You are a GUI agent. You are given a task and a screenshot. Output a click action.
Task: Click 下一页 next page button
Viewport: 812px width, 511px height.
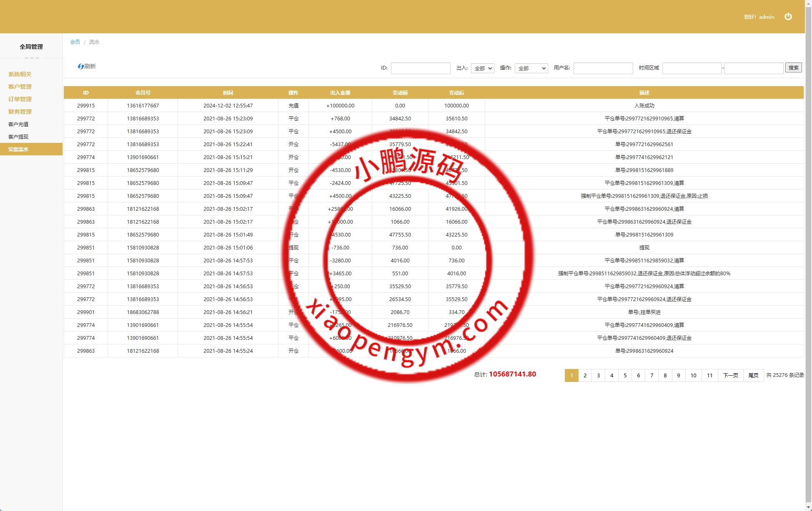[x=730, y=375]
